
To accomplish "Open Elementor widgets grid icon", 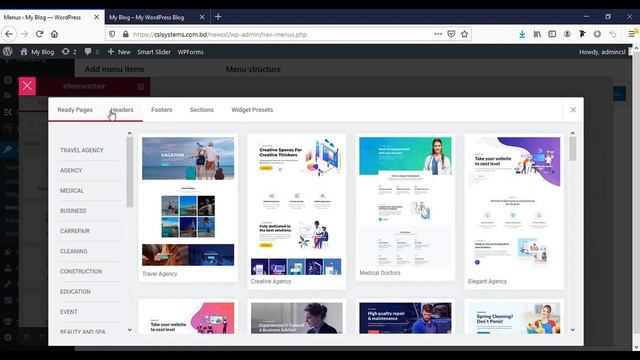I will [140, 87].
